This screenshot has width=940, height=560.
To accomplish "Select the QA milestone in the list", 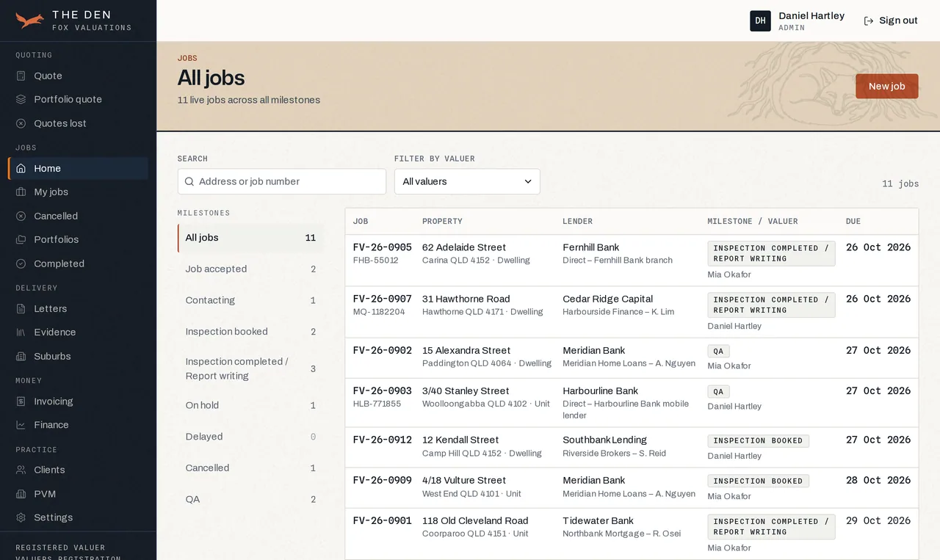I will tap(250, 499).
